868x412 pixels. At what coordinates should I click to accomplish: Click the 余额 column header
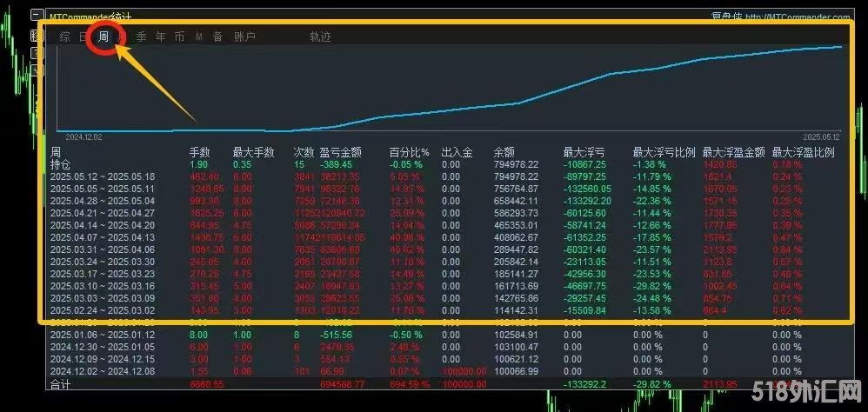coord(504,152)
